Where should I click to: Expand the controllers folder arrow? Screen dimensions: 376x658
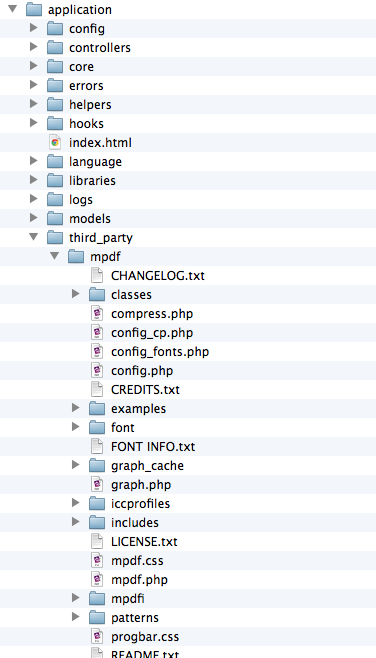[34, 47]
